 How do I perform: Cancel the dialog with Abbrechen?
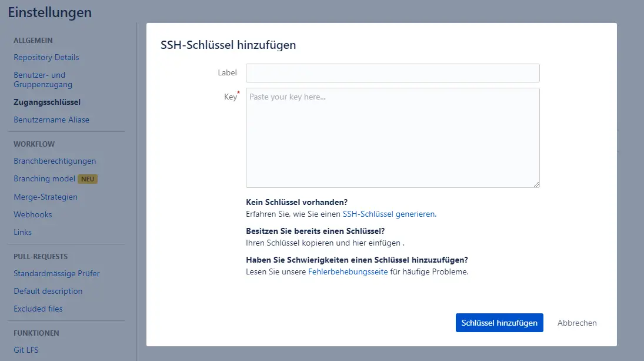click(x=577, y=323)
